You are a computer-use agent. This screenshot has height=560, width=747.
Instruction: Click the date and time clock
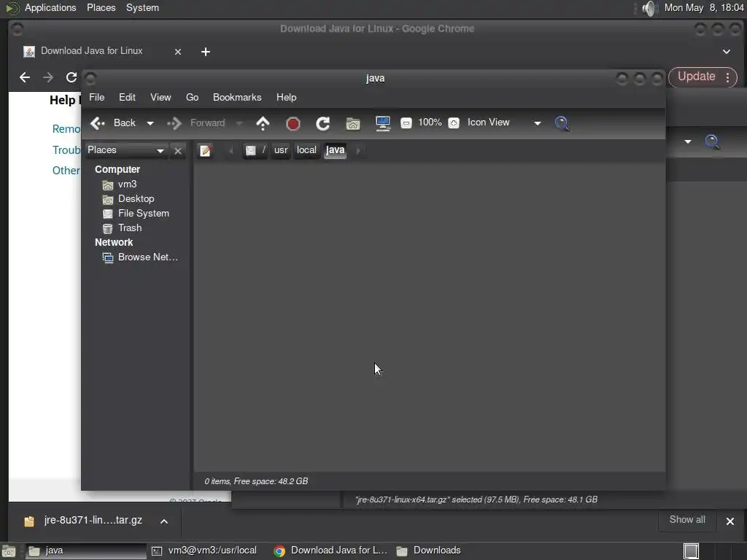(x=704, y=7)
